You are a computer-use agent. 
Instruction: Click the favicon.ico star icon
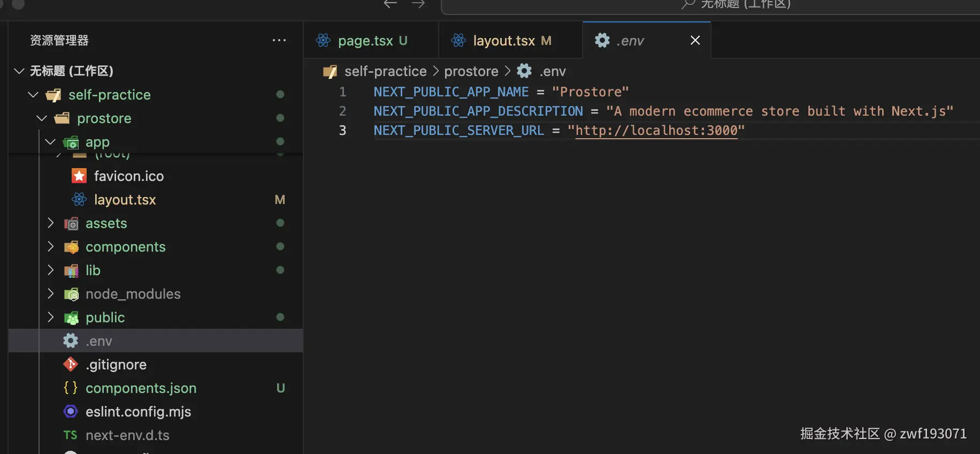(79, 176)
